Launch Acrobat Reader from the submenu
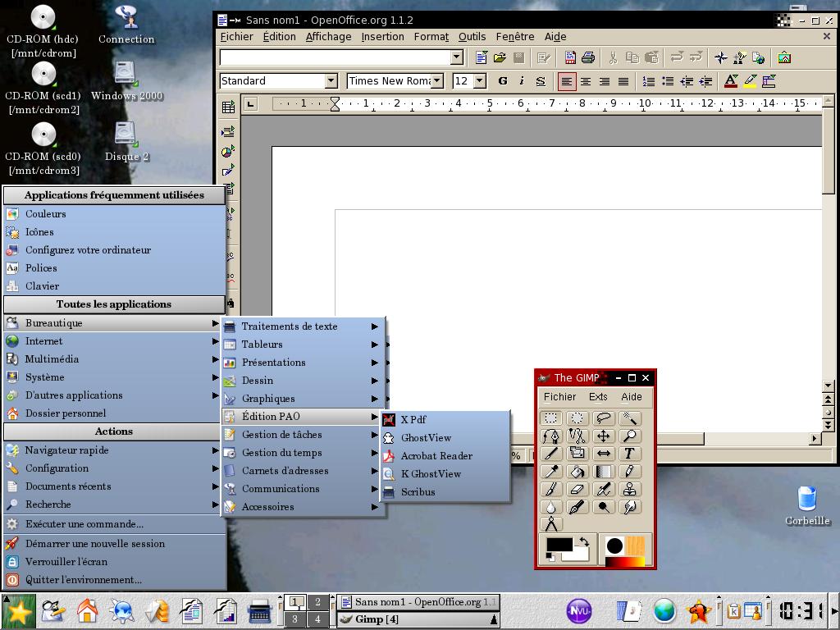 point(445,456)
